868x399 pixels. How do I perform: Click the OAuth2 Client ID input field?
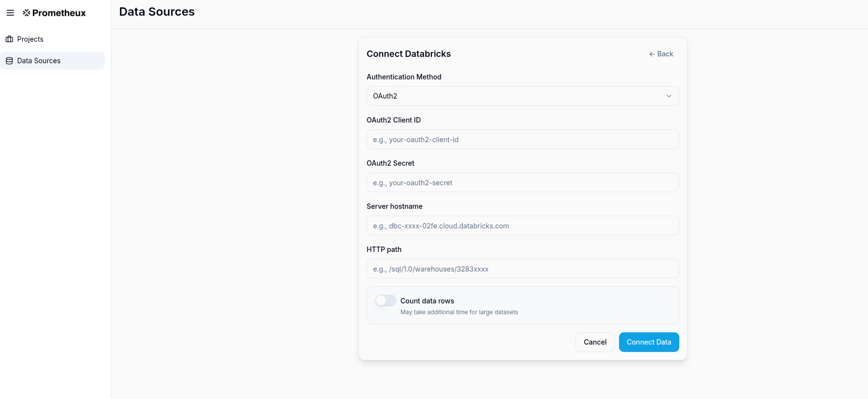(x=522, y=139)
